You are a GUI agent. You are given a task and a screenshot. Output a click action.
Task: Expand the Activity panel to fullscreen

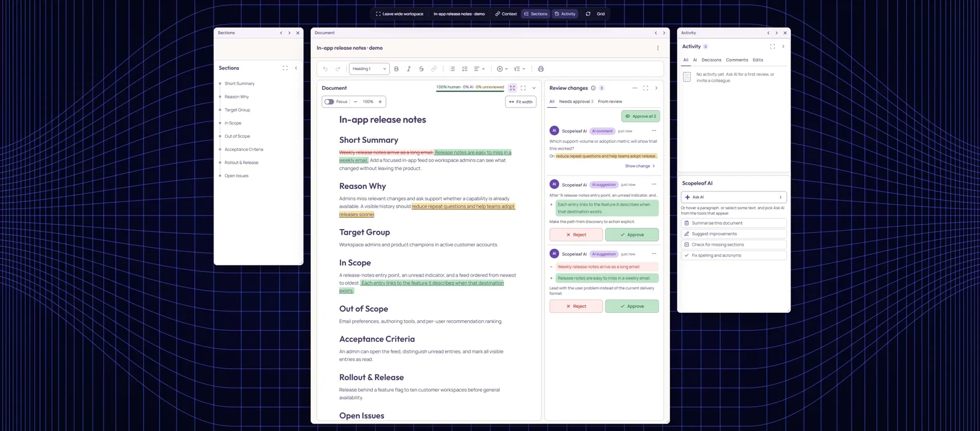(x=773, y=46)
